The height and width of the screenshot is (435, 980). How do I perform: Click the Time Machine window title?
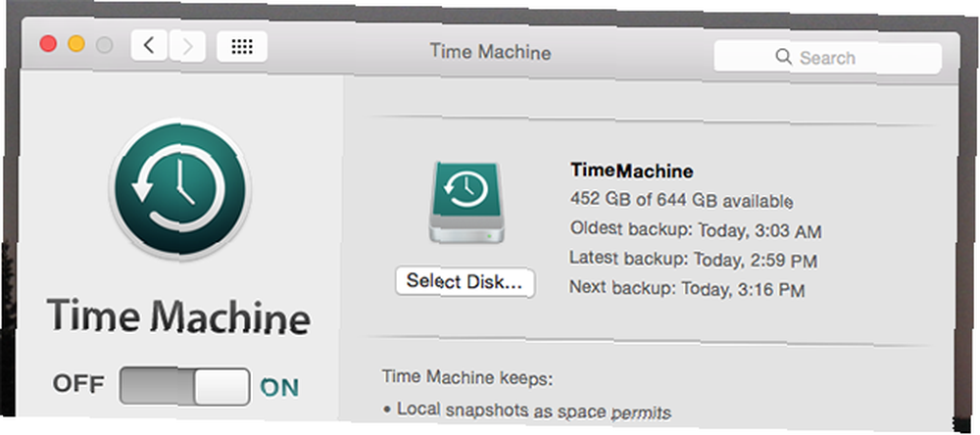coord(491,52)
